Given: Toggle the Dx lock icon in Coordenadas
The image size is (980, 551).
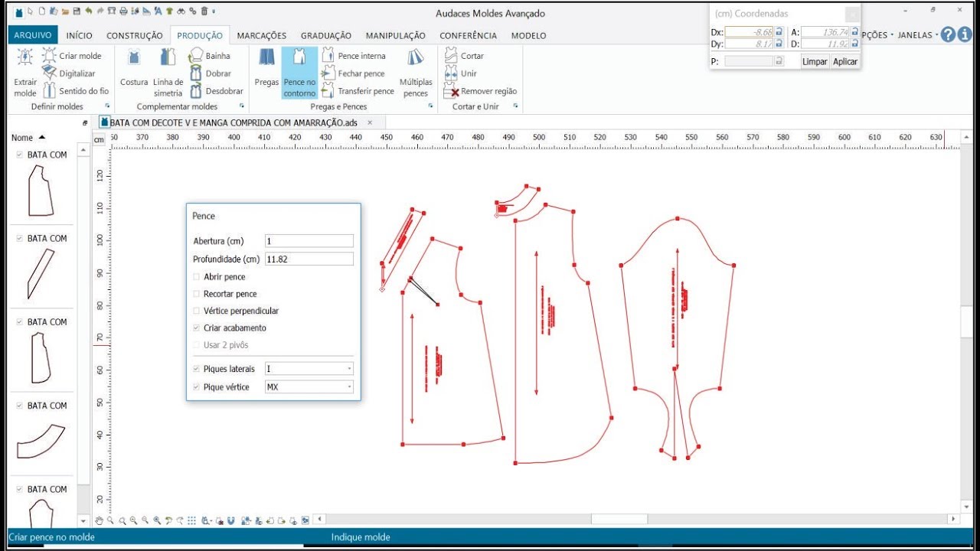Looking at the screenshot, I should pyautogui.click(x=779, y=32).
